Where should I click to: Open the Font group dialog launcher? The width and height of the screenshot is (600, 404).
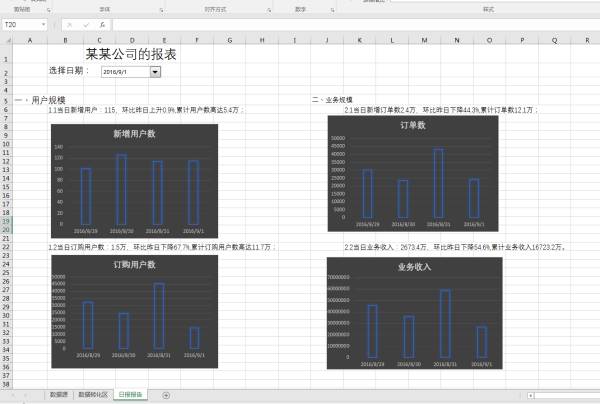coord(161,10)
